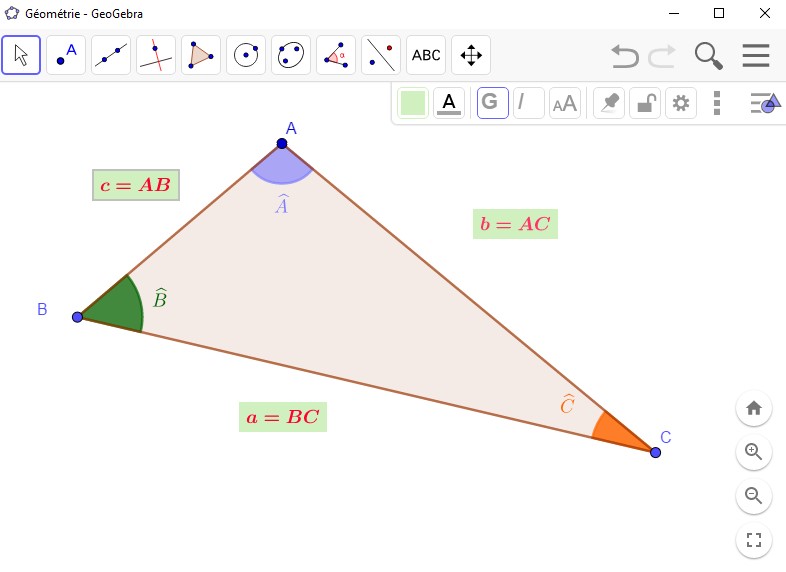Toggle bold G formatting
The width and height of the screenshot is (786, 572).
coord(492,103)
